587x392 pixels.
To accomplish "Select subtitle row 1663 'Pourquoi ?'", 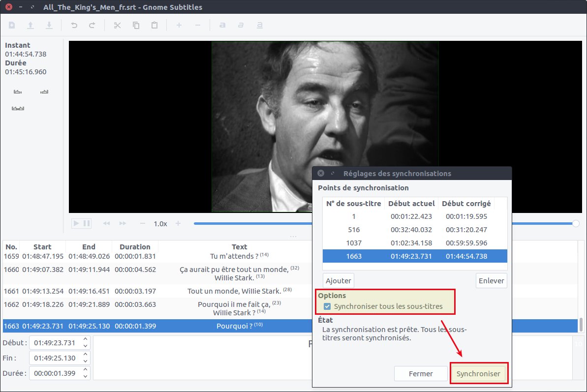I will click(157, 326).
